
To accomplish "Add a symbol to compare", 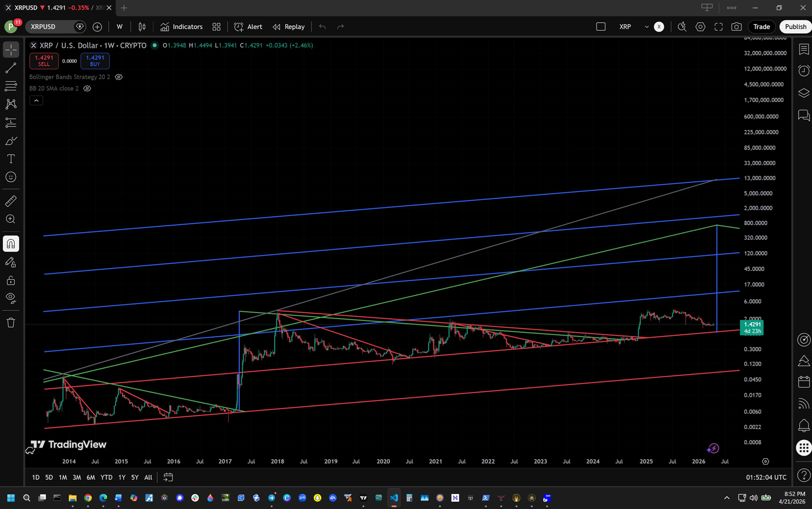I will coord(97,27).
